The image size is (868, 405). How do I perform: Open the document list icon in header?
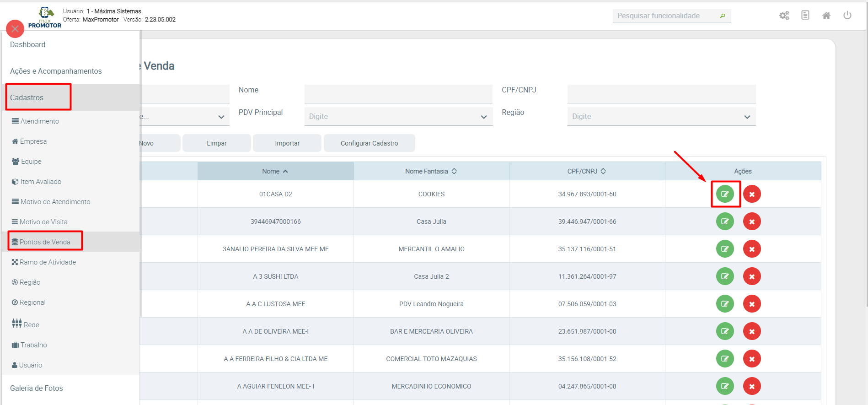pyautogui.click(x=805, y=16)
